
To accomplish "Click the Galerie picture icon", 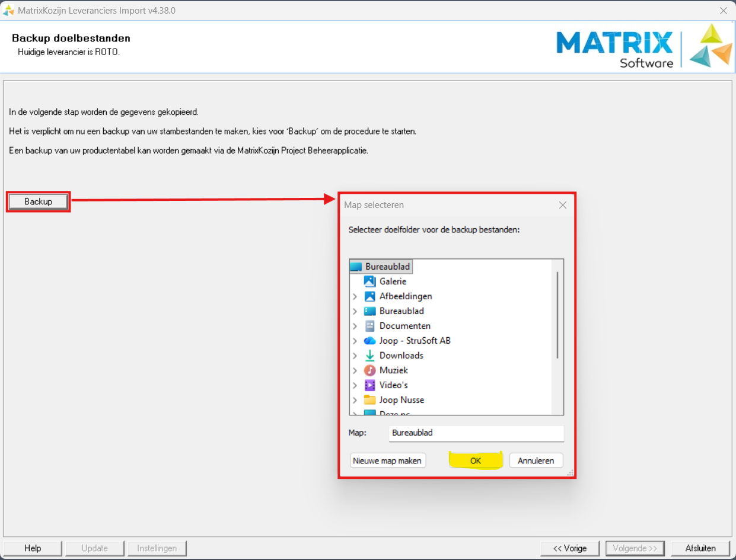I will [370, 281].
